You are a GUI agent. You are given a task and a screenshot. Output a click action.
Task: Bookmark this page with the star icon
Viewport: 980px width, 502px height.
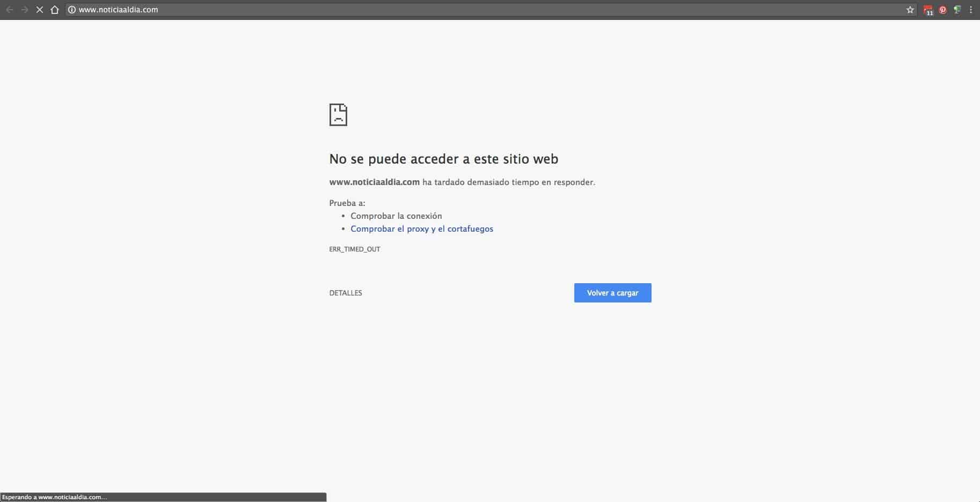910,10
